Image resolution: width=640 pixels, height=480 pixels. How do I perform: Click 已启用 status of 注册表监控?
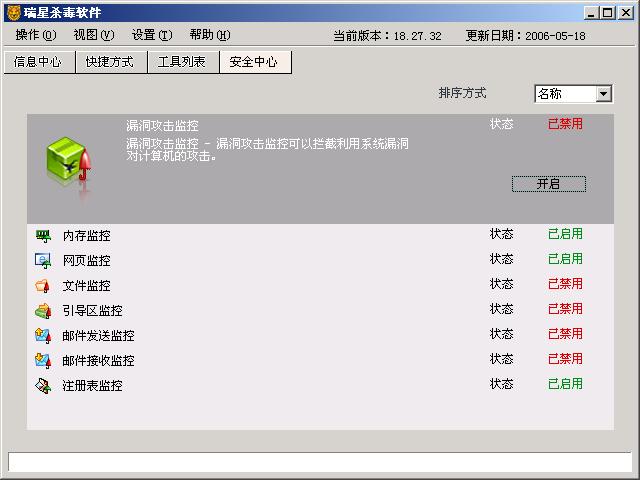click(x=565, y=384)
